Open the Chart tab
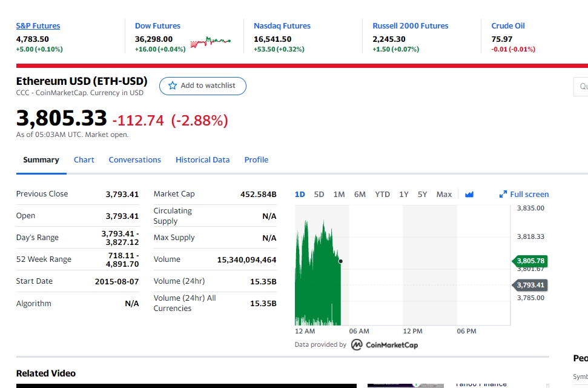Screen dimensions: 588x388 (x=84, y=159)
